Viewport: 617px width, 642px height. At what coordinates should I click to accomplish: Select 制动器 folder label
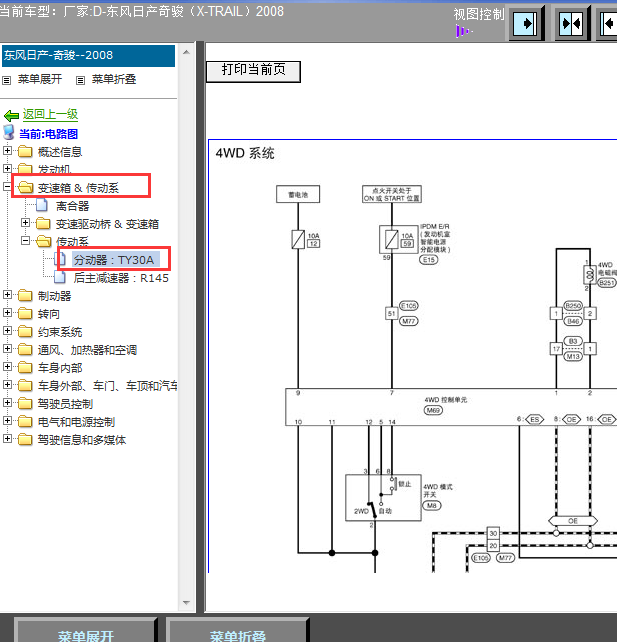54,296
